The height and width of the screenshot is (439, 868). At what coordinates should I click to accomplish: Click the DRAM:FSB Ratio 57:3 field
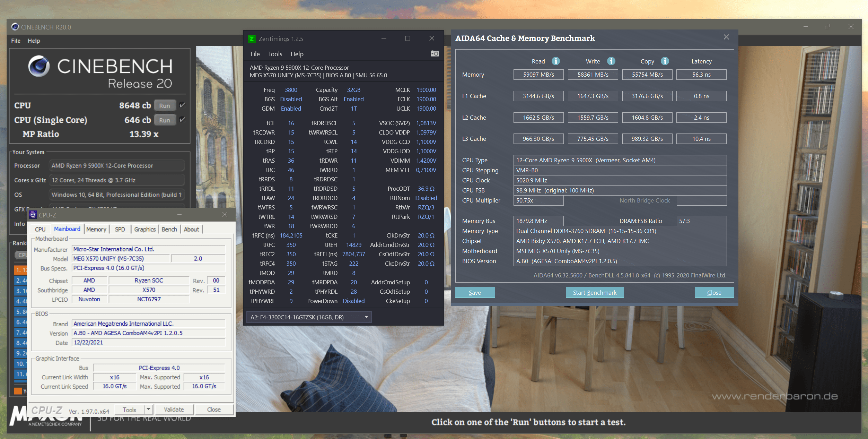[x=701, y=221]
